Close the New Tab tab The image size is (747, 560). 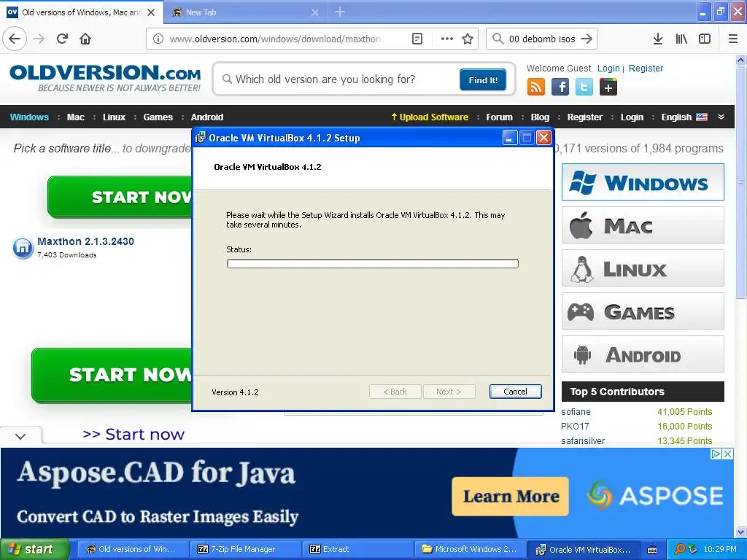(x=315, y=12)
